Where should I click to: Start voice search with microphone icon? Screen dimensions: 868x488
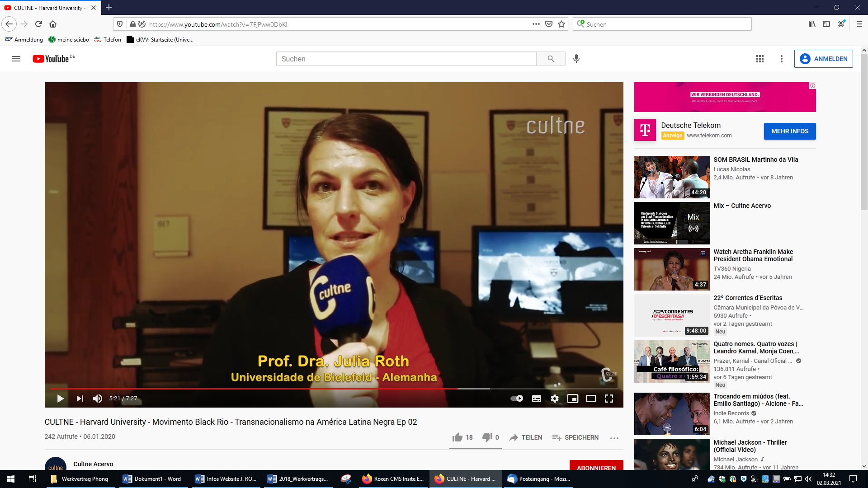coord(576,59)
